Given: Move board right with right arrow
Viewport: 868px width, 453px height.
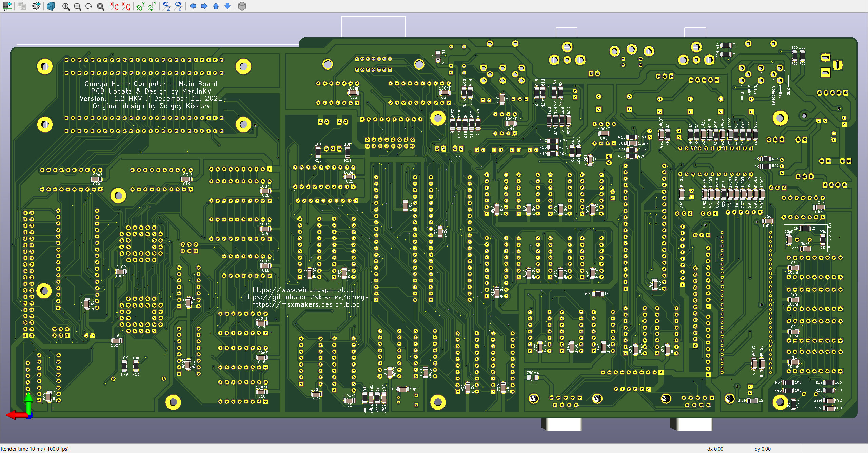Looking at the screenshot, I should 204,6.
